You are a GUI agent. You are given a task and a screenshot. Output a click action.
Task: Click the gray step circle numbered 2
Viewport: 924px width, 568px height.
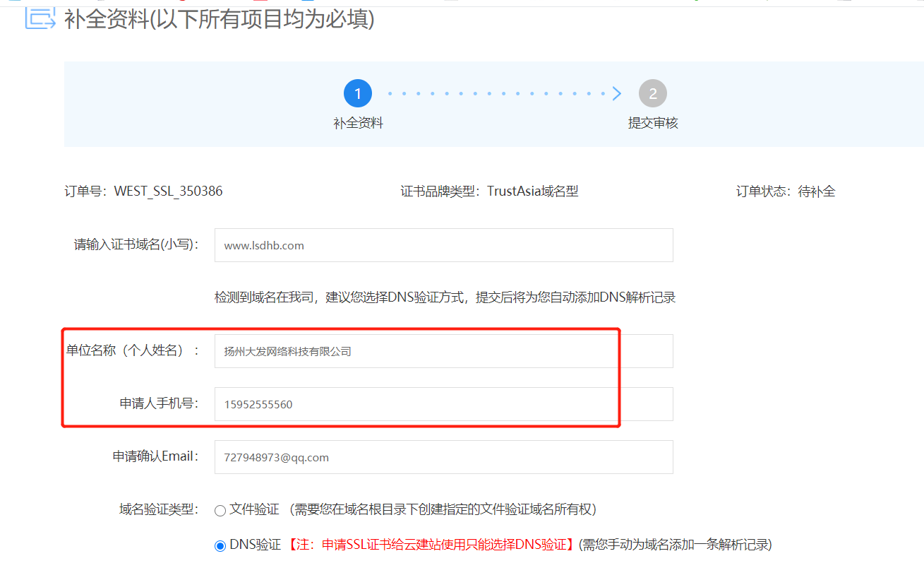click(x=652, y=93)
